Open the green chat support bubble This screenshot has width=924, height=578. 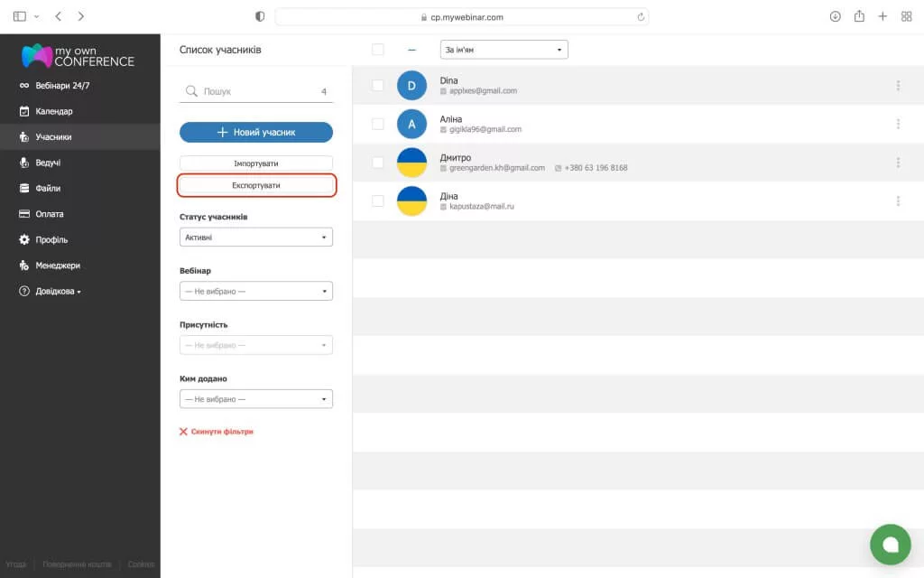tap(890, 544)
